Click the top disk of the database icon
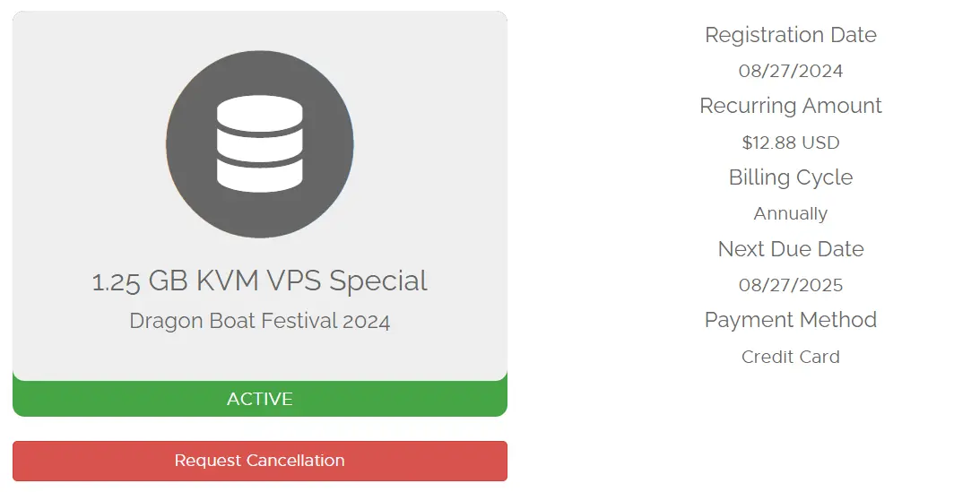Viewport: 980px width, 492px height. click(x=259, y=112)
